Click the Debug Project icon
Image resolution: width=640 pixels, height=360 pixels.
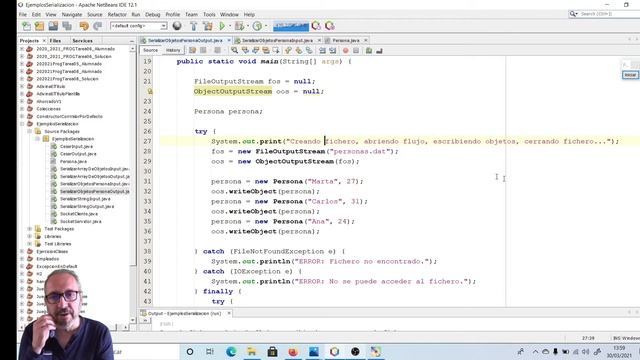pos(239,26)
